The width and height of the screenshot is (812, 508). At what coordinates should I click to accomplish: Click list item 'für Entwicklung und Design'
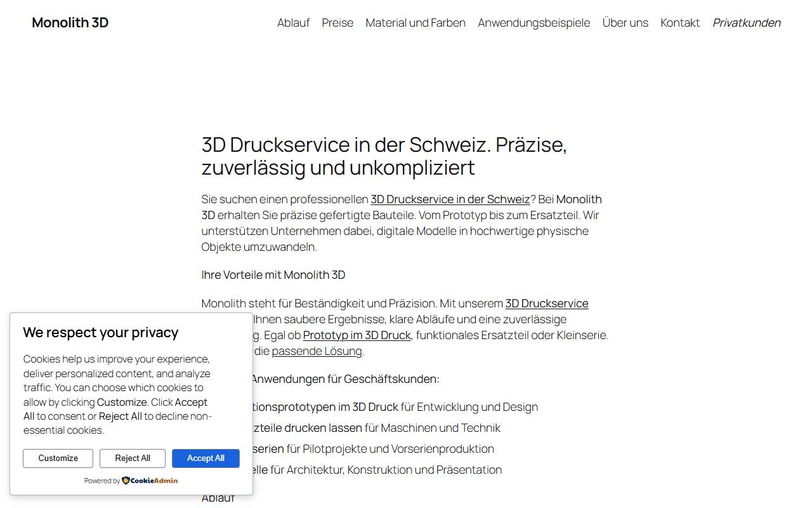469,407
